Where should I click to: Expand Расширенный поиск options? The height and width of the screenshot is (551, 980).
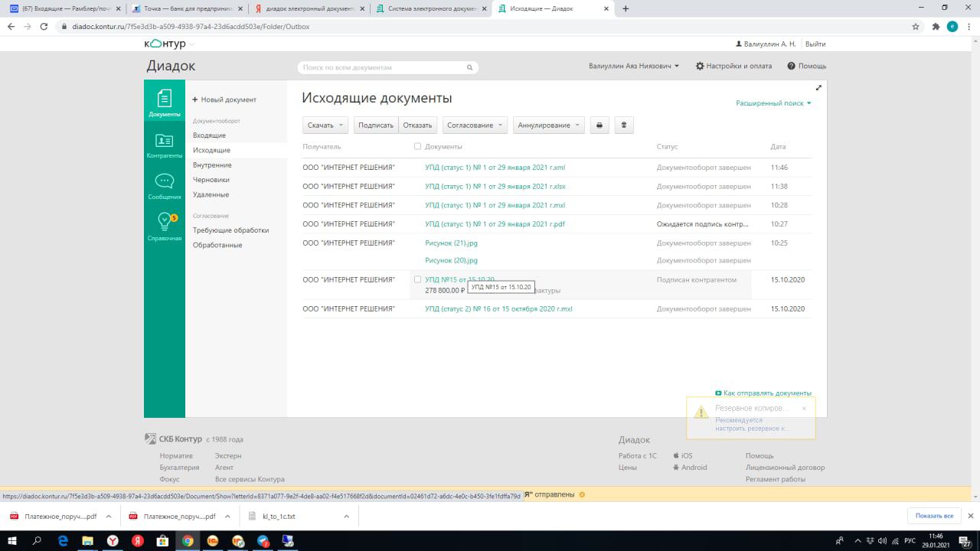(773, 103)
